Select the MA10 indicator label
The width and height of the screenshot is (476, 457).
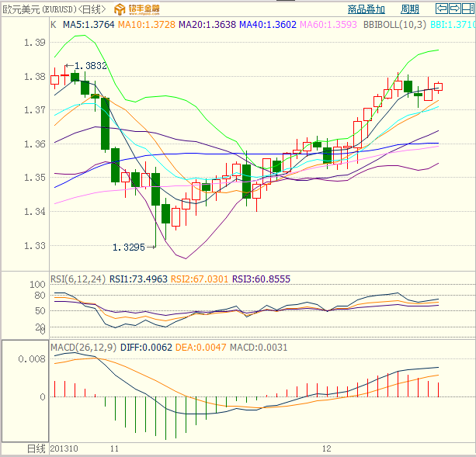(x=145, y=25)
